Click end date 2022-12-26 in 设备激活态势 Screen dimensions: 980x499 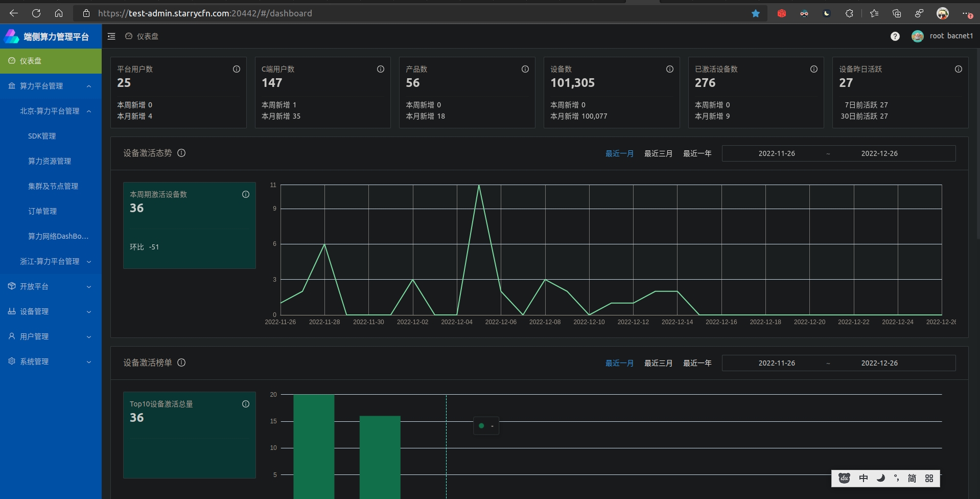coord(879,153)
